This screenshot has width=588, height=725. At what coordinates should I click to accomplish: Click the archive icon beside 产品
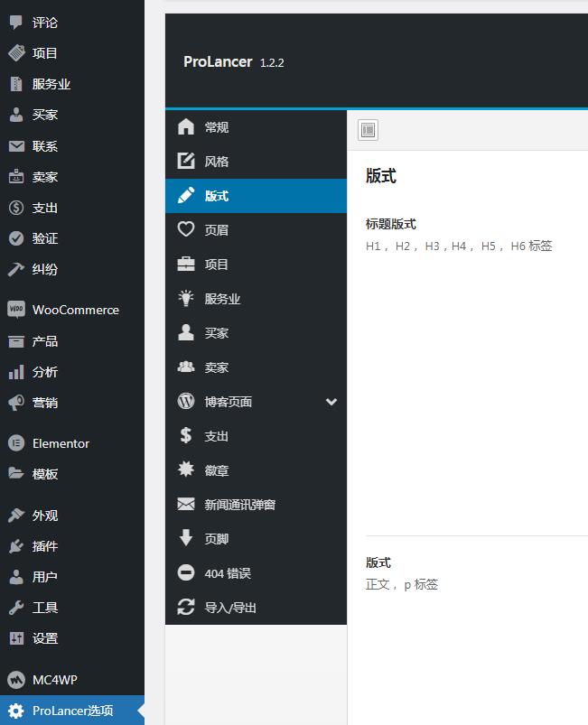click(16, 341)
